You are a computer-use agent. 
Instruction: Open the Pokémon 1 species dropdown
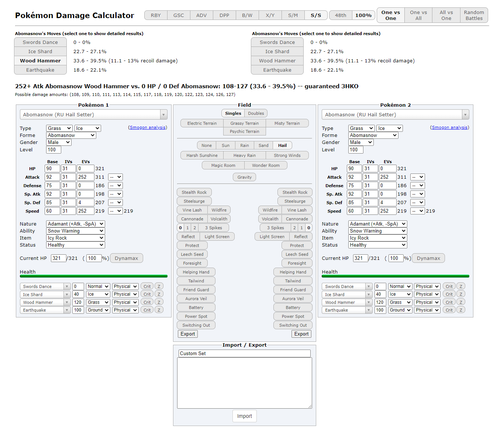point(93,114)
